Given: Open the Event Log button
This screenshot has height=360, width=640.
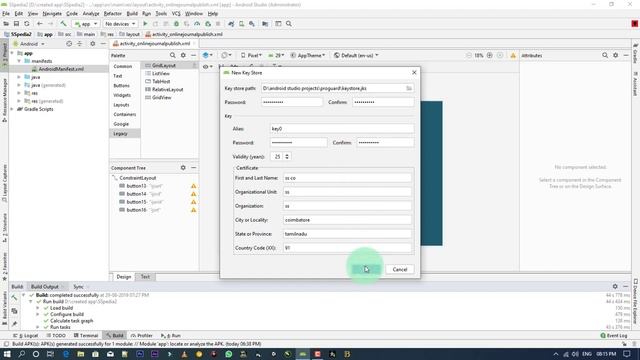Looking at the screenshot, I should click(x=614, y=335).
